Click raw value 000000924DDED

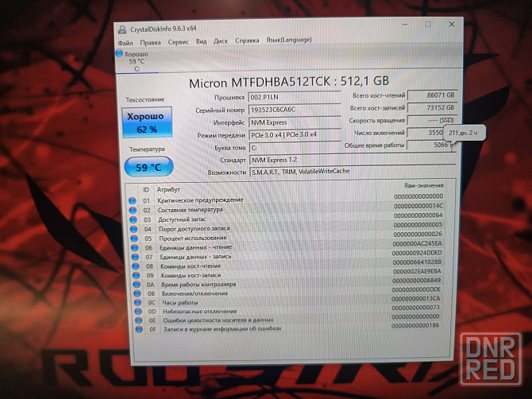(417, 253)
